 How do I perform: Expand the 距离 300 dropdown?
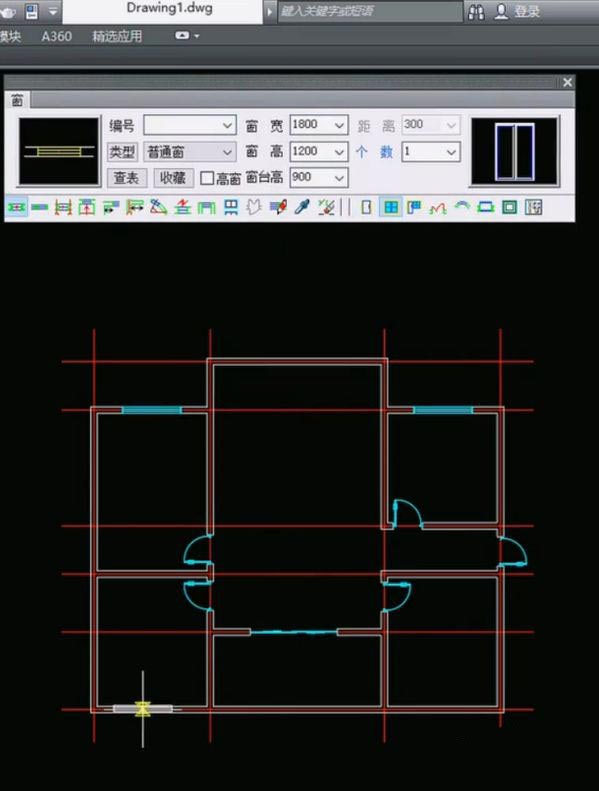click(x=451, y=125)
